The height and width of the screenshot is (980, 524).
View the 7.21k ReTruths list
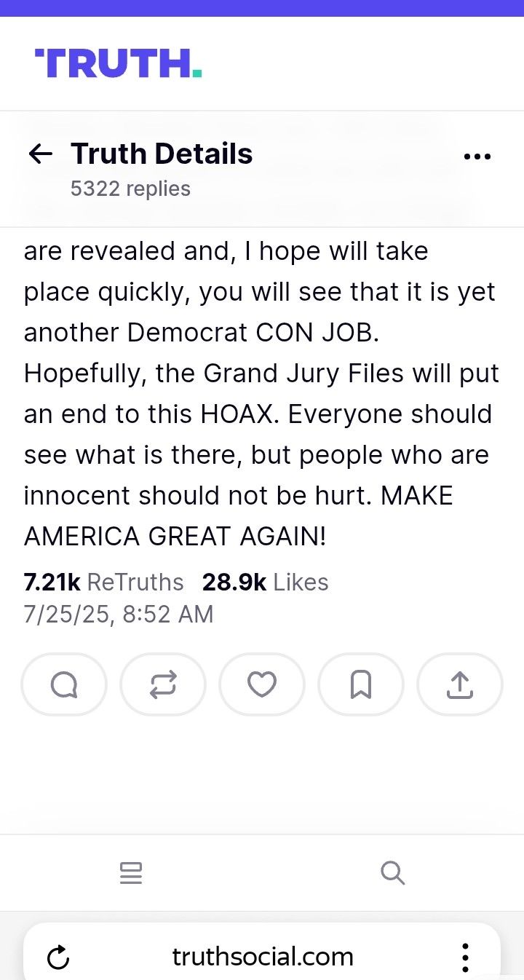pyautogui.click(x=103, y=582)
